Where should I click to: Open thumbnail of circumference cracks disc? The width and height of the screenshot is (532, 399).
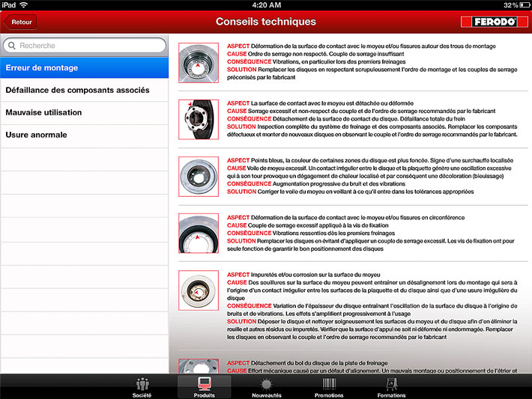coord(199,234)
